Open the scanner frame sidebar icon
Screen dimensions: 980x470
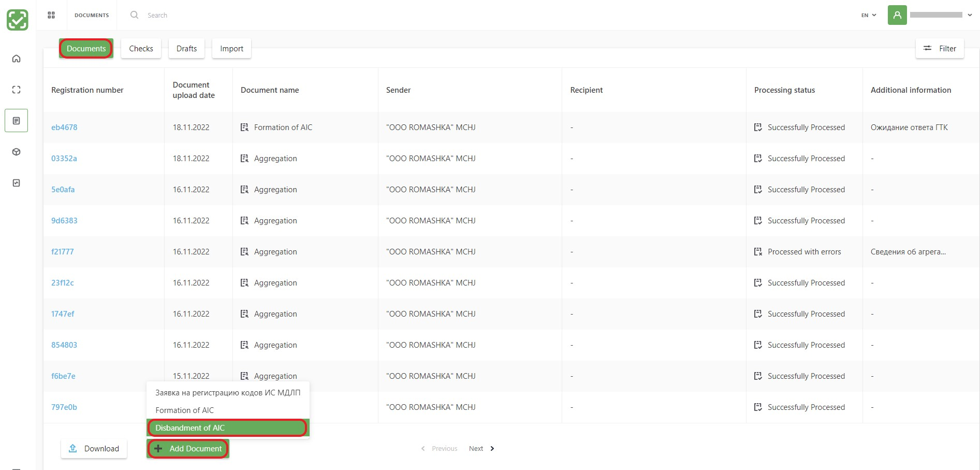coord(17,90)
